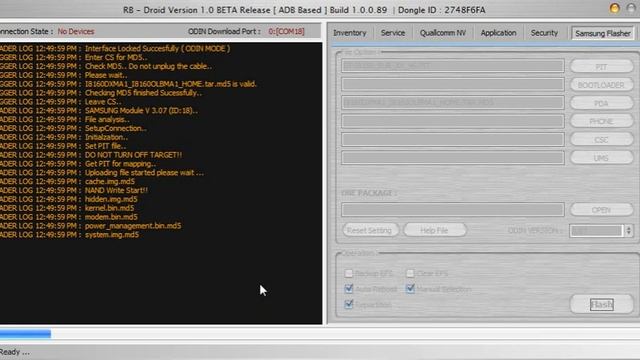Toggle the Clear EFS checkbox
The image size is (640, 360).
pyautogui.click(x=410, y=273)
